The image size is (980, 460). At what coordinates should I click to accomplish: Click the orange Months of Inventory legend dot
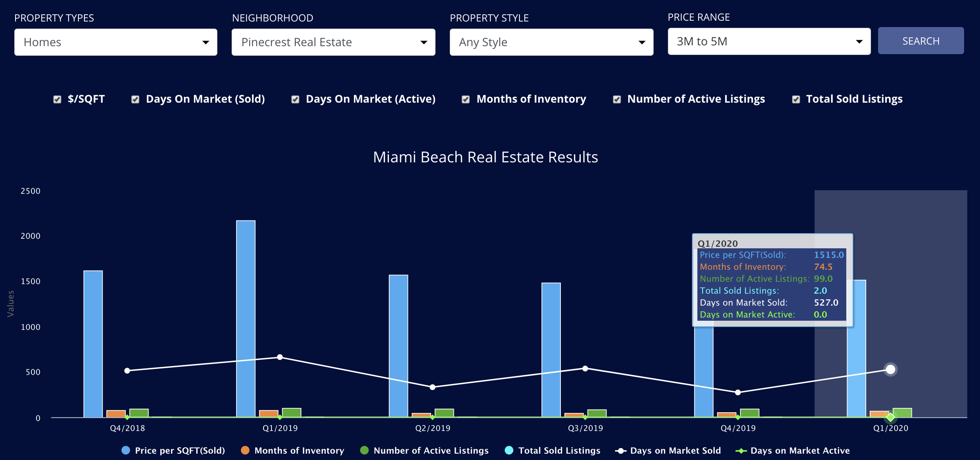click(x=244, y=450)
